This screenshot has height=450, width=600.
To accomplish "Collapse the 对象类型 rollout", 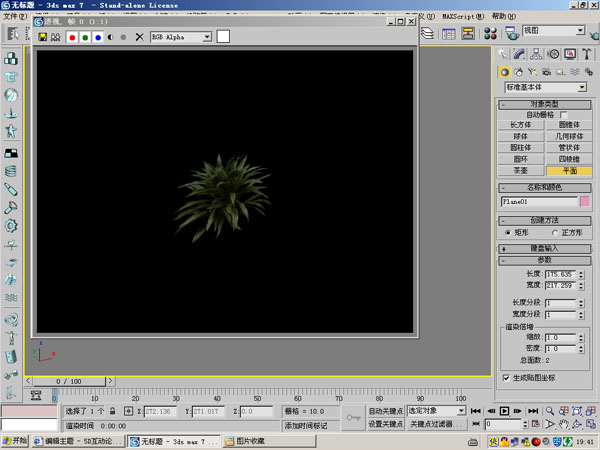I will pos(545,104).
